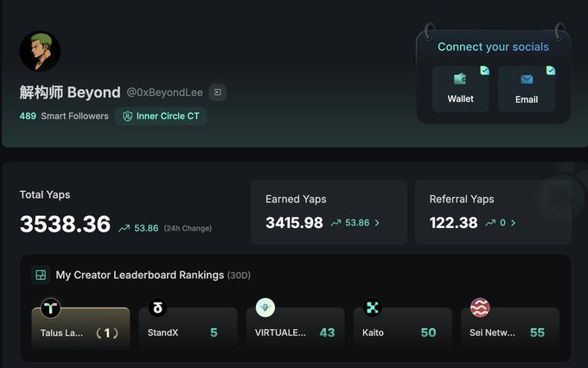Toggle the Wallet connected checkmark
This screenshot has height=368, width=588.
[x=484, y=70]
